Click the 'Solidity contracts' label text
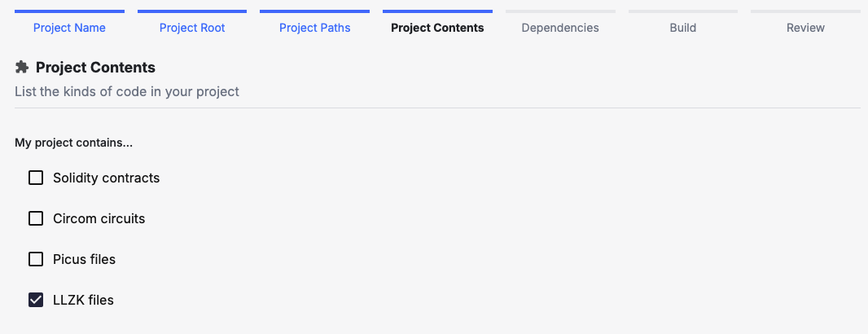This screenshot has height=334, width=868. [106, 178]
